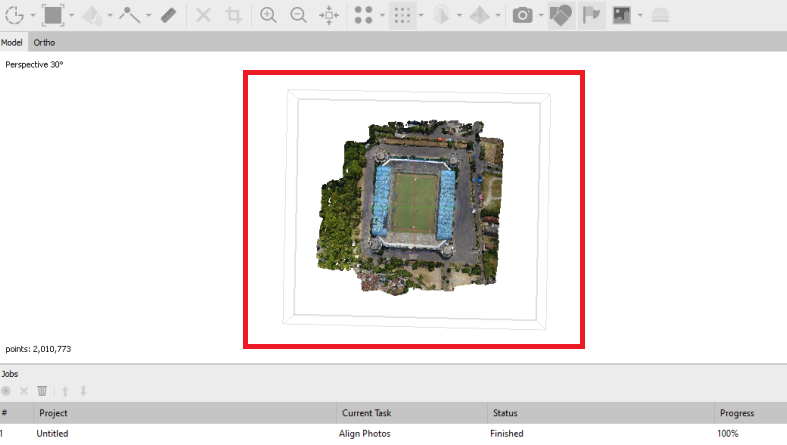
Task: Open the dropdown next to Tiled Model icon
Action: [498, 15]
